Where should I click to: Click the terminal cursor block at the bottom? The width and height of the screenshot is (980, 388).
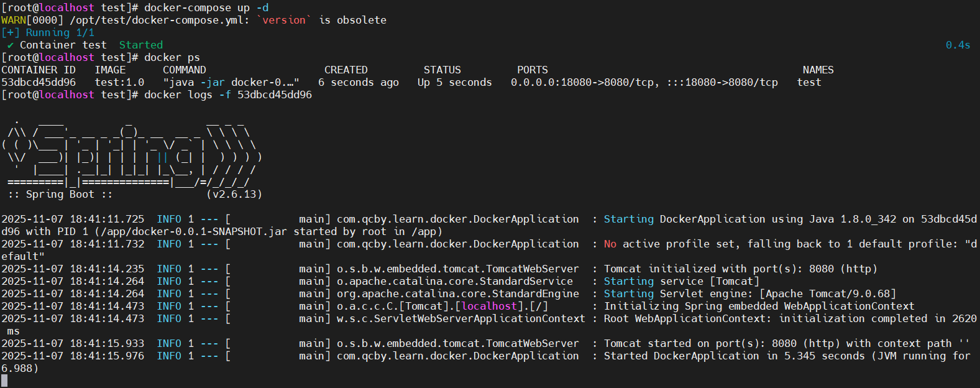4,381
